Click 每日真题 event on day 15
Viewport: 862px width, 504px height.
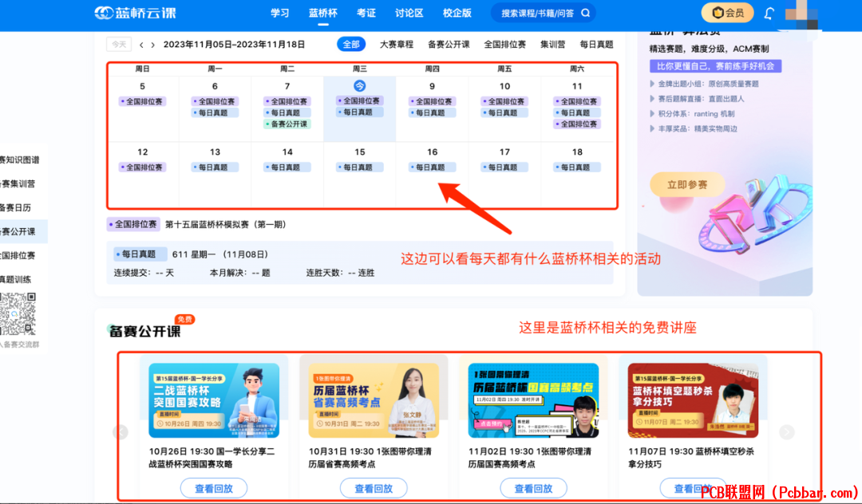click(359, 167)
